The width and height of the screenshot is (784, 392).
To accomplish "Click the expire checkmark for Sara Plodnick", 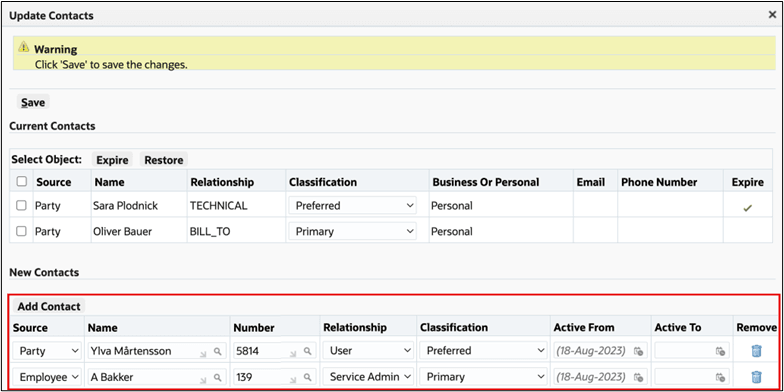I will [x=748, y=208].
